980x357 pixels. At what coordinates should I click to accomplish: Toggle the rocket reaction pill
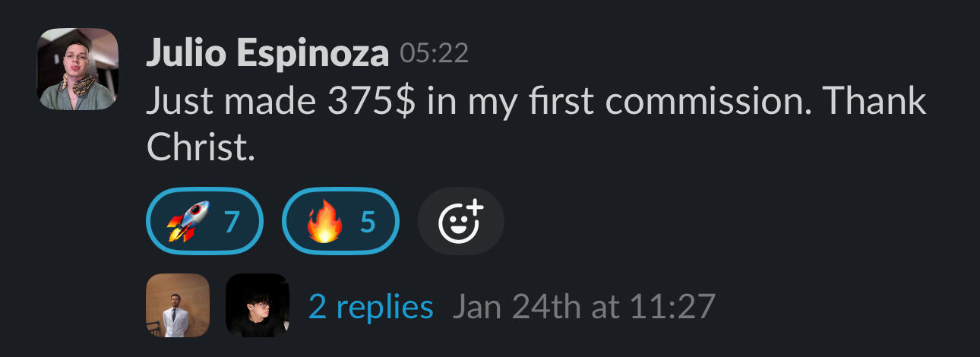(x=204, y=221)
